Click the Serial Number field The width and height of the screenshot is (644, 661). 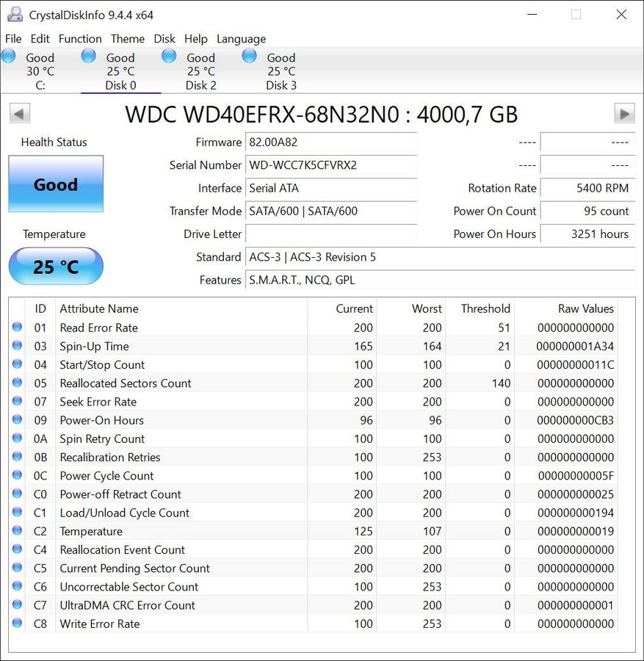pos(330,165)
